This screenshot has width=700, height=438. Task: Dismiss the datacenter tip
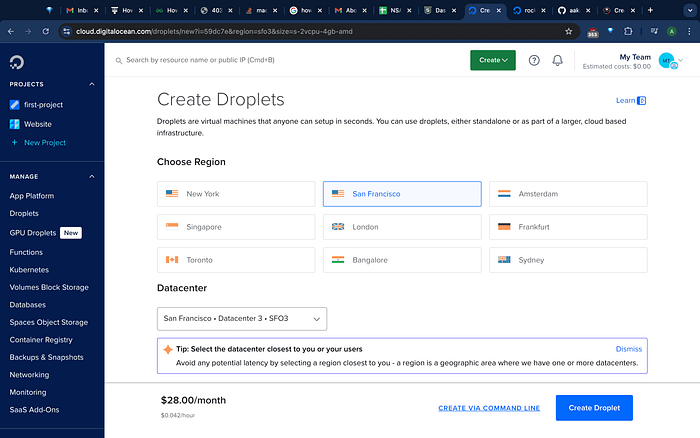pyautogui.click(x=629, y=349)
